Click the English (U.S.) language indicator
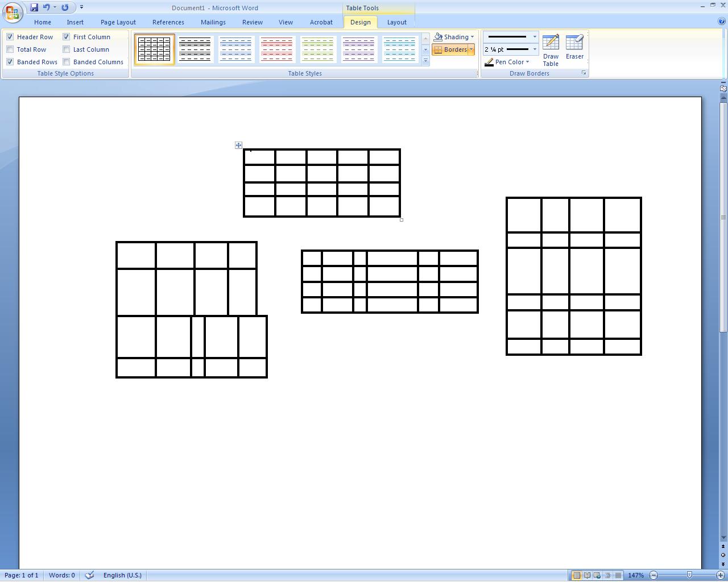728x582 pixels. click(x=122, y=575)
